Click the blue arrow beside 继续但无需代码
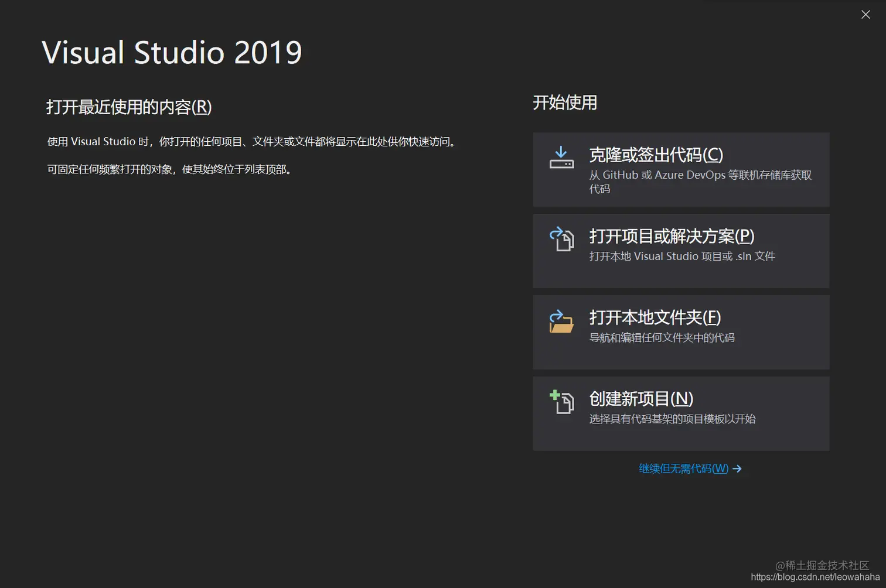 (x=737, y=469)
